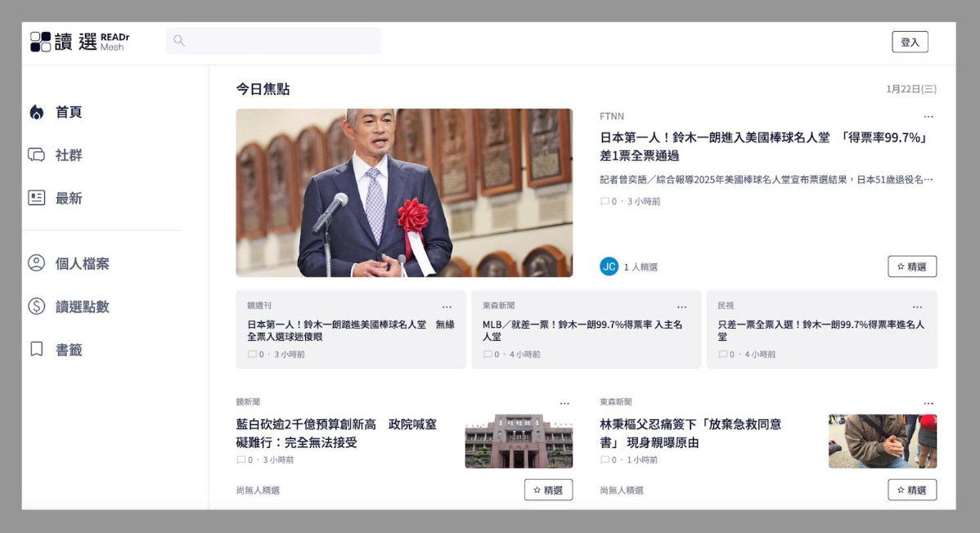This screenshot has height=533, width=980.
Task: Click 精選 button on the 林秉樞 article
Action: pos(912,490)
